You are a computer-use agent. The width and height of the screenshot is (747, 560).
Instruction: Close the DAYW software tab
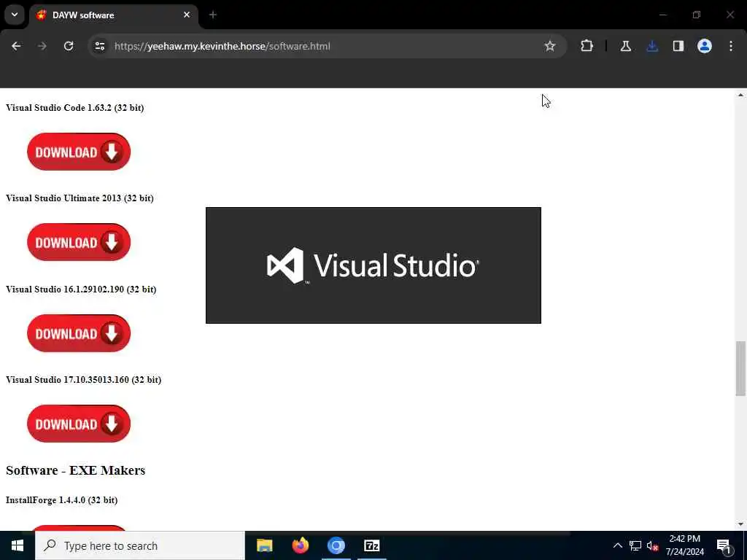click(187, 15)
